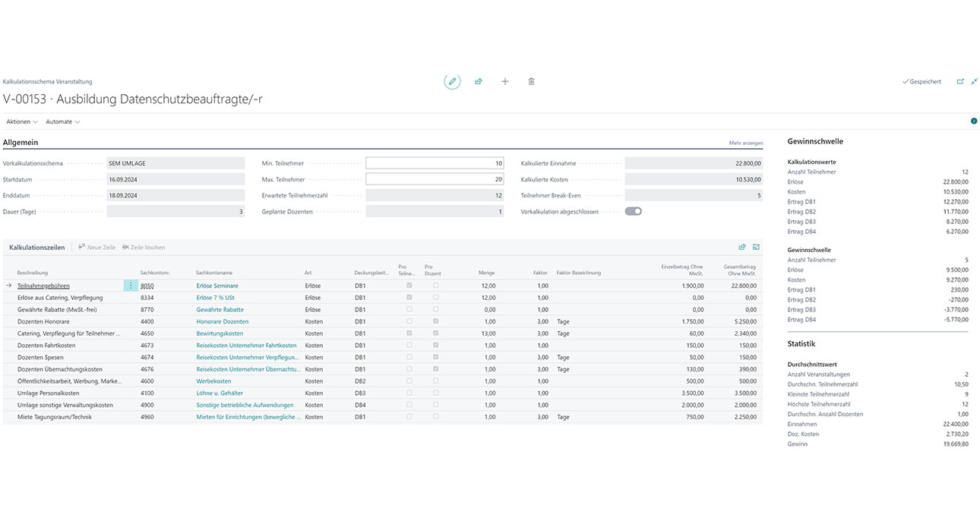
Task: Check Pro Teilnehmer for Dozenten Honorare
Action: click(x=410, y=321)
